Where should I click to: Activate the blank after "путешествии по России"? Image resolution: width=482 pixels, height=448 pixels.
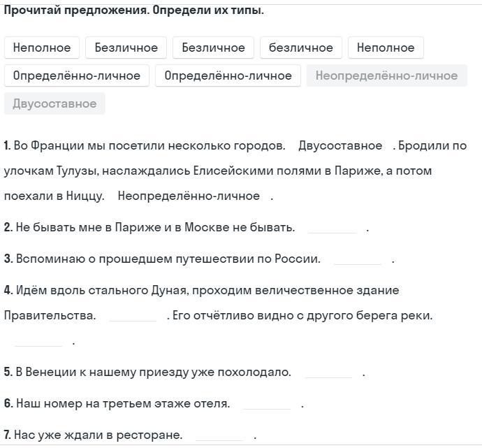(x=358, y=259)
